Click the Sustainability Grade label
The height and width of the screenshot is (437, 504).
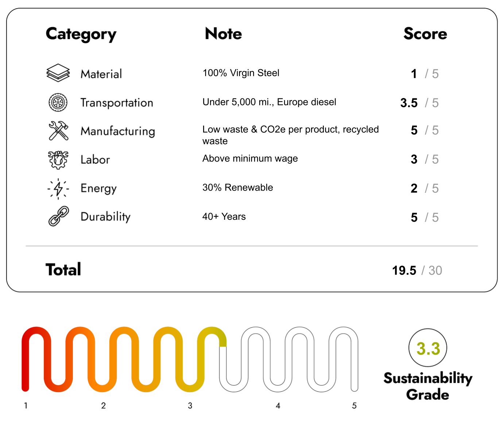[x=428, y=386]
